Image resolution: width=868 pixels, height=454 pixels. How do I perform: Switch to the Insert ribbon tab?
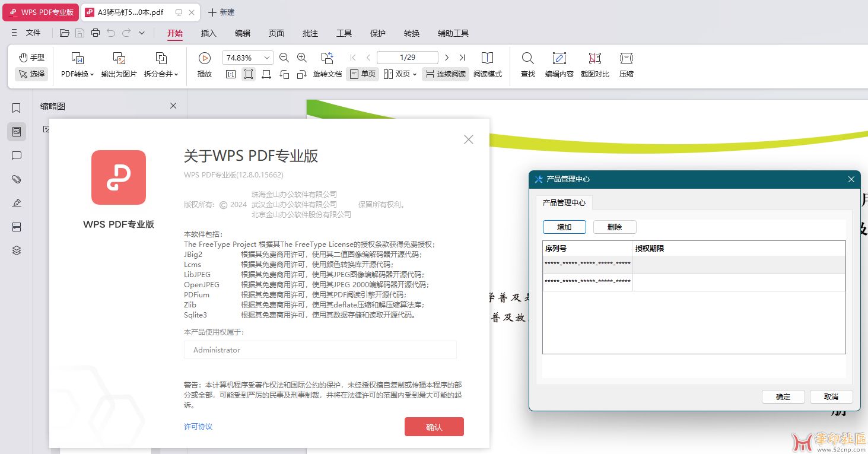tap(209, 33)
